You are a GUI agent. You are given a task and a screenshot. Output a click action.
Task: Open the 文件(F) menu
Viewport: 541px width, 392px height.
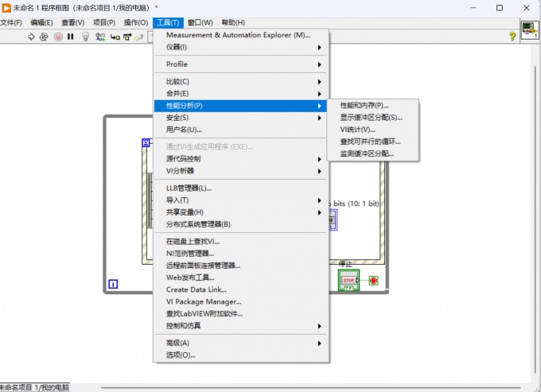click(x=11, y=23)
